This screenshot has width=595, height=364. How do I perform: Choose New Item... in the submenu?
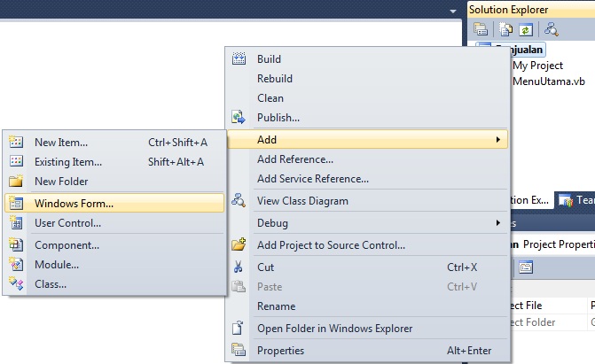coord(61,142)
